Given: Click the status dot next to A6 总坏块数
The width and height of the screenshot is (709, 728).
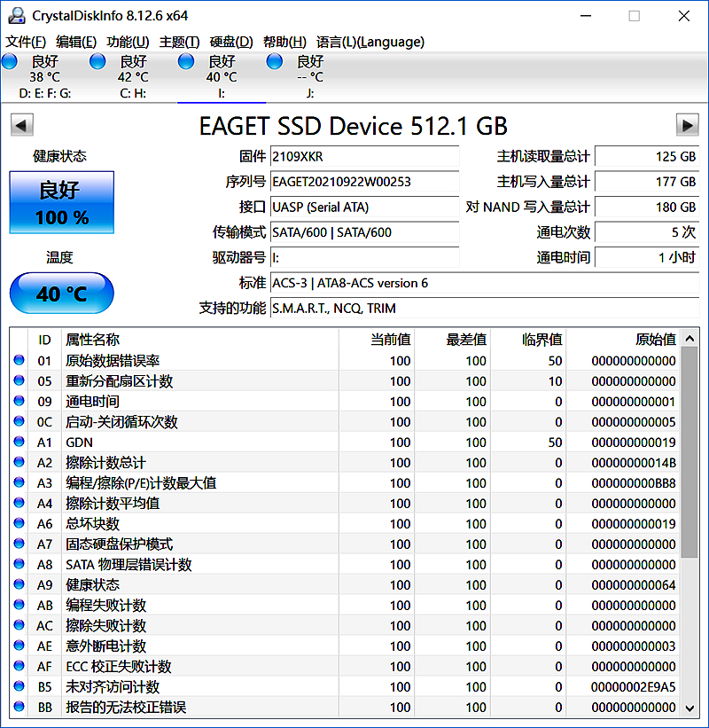Looking at the screenshot, I should coord(19,523).
